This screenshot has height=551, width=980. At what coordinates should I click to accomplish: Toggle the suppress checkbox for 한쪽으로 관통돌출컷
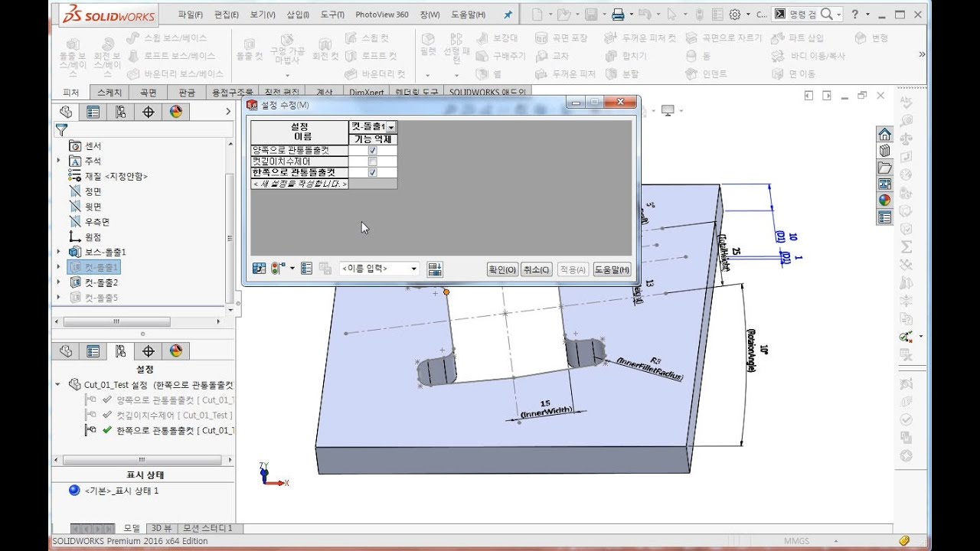[373, 172]
